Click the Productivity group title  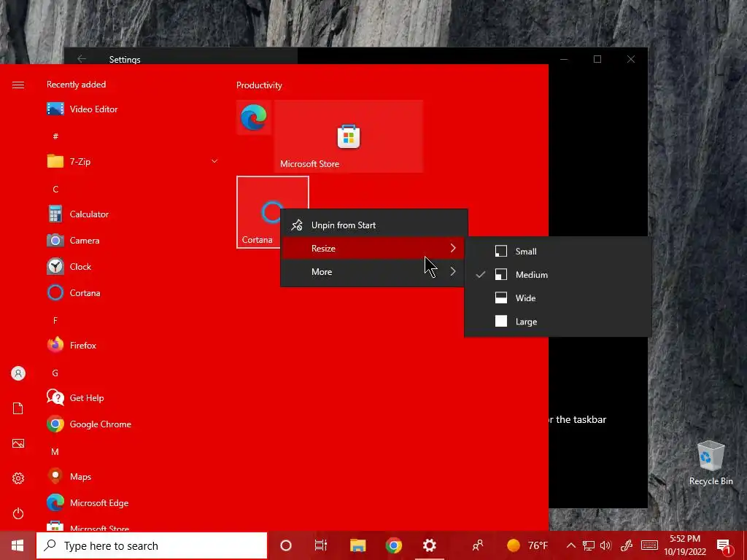pyautogui.click(x=259, y=85)
